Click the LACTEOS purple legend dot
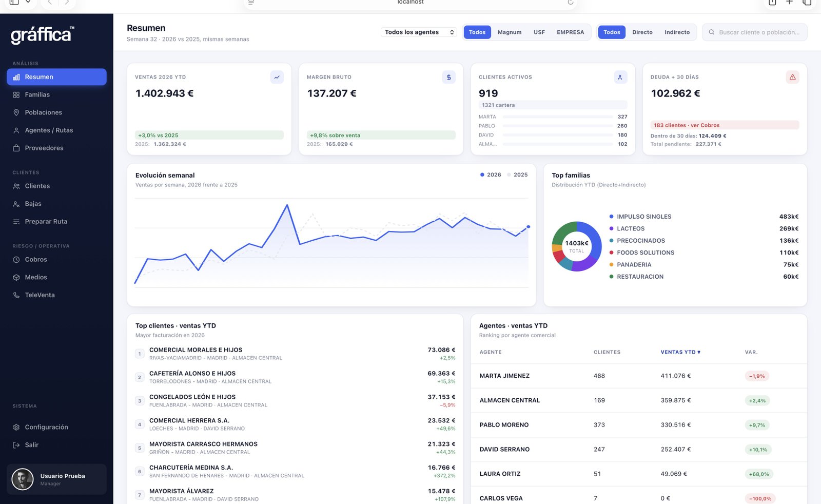The height and width of the screenshot is (504, 821). pos(612,229)
